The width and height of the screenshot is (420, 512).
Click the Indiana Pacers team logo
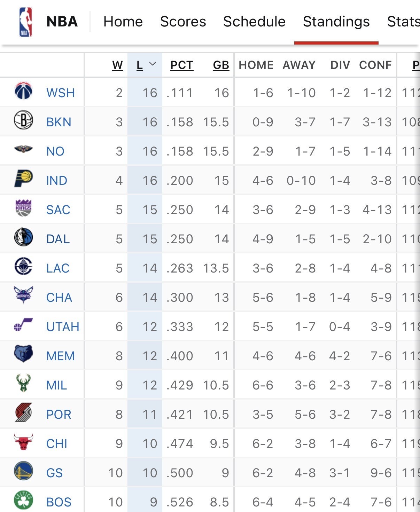click(23, 179)
